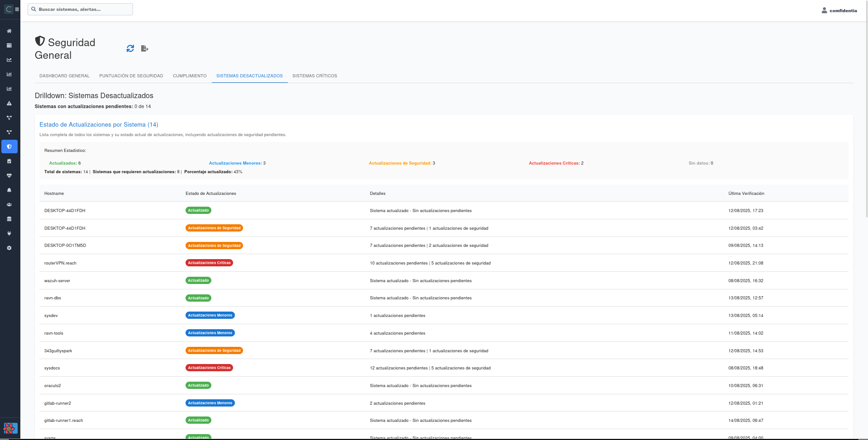Open the warning triangle alerts icon

[9, 104]
